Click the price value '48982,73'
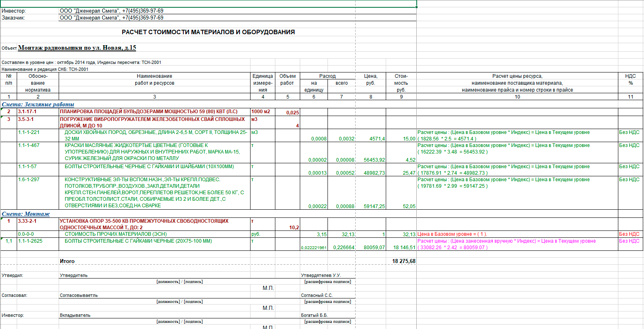Screen dimensions: 644x329 374,173
